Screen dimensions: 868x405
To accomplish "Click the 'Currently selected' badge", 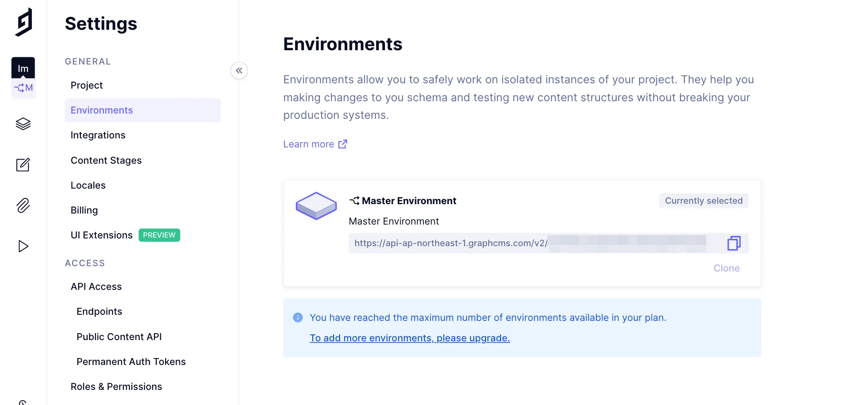I will pyautogui.click(x=704, y=201).
